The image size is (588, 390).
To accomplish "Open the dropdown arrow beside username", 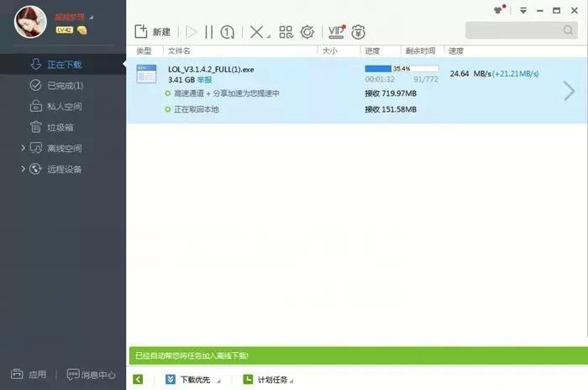I will (91, 18).
